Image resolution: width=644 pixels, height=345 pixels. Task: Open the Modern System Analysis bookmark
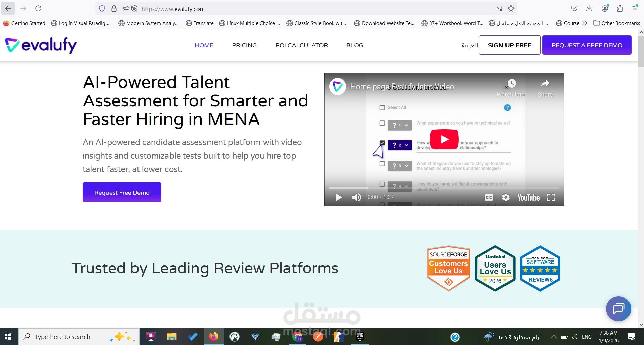click(x=149, y=23)
